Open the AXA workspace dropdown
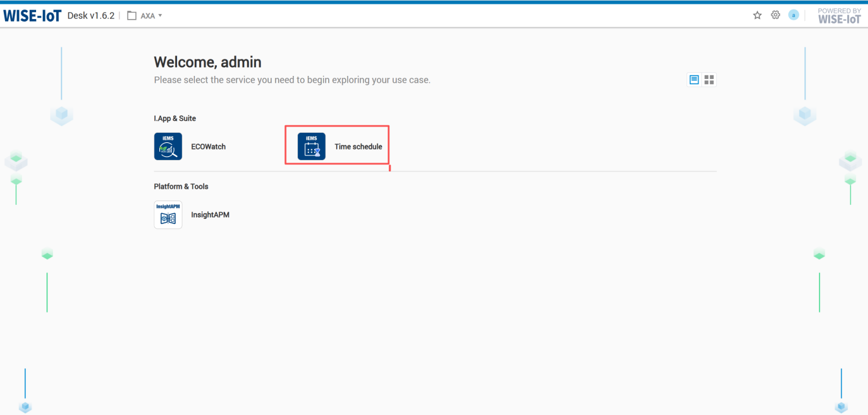The height and width of the screenshot is (415, 868). tap(148, 16)
